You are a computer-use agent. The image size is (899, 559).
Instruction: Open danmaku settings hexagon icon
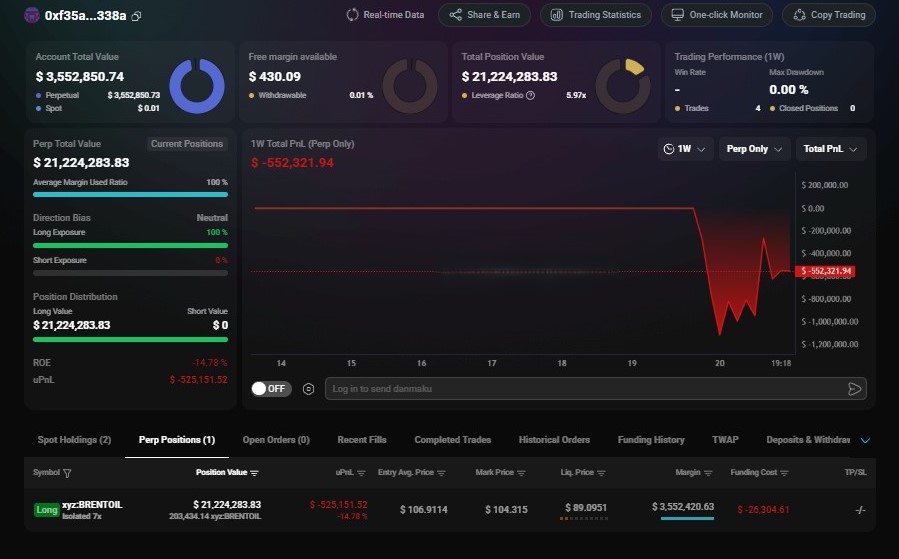308,389
